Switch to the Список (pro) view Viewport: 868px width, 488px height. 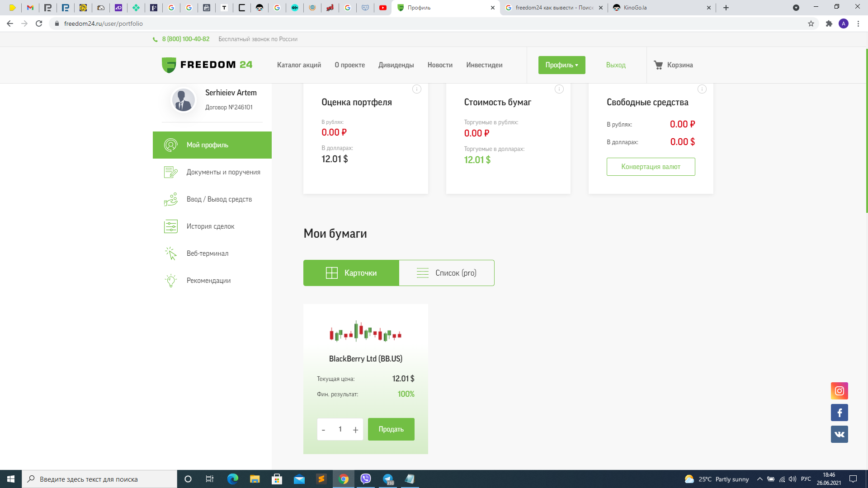(x=447, y=273)
